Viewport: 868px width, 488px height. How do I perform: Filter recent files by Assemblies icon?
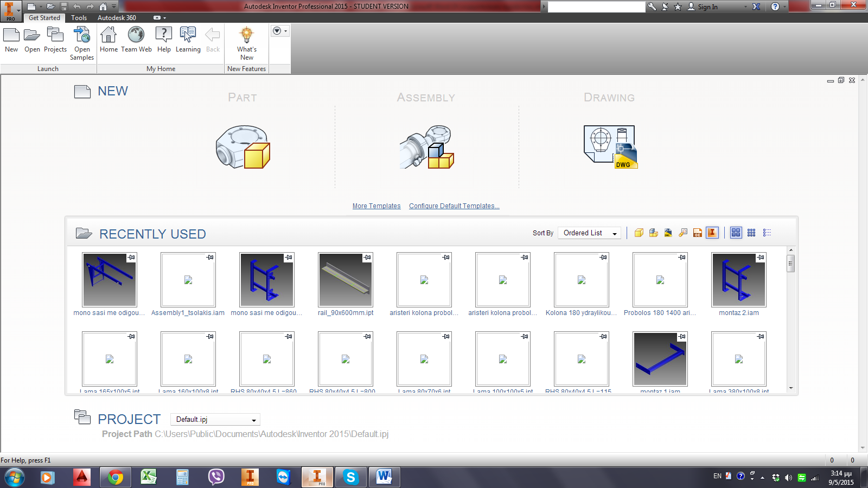click(654, 233)
